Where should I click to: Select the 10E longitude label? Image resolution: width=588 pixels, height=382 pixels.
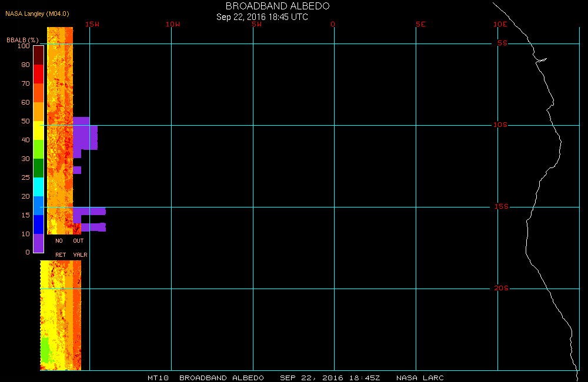tap(500, 24)
